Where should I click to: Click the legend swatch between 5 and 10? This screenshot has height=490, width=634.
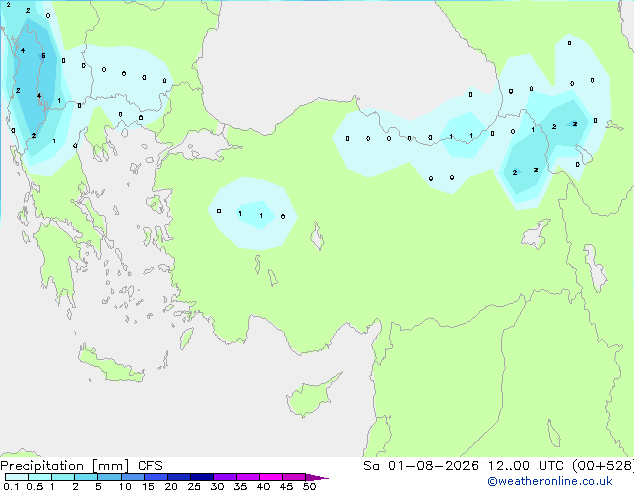click(110, 477)
